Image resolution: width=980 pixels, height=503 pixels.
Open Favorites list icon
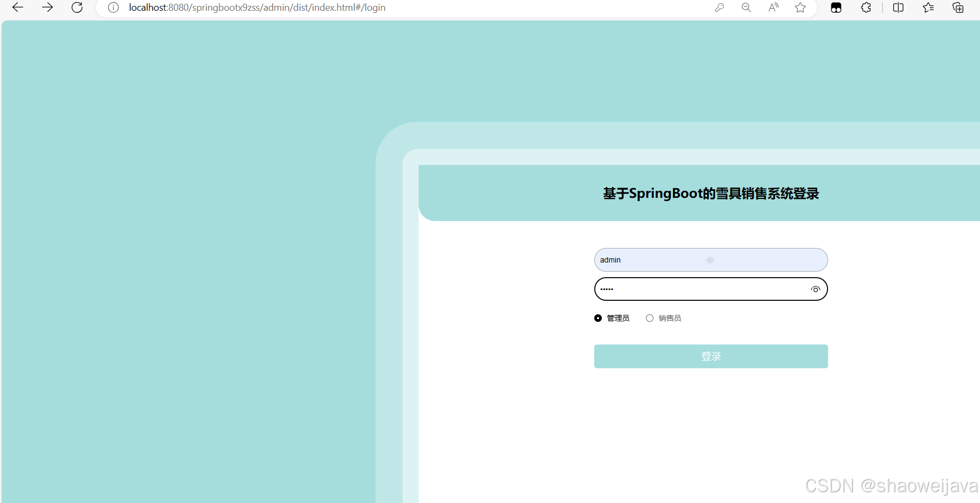coord(928,8)
